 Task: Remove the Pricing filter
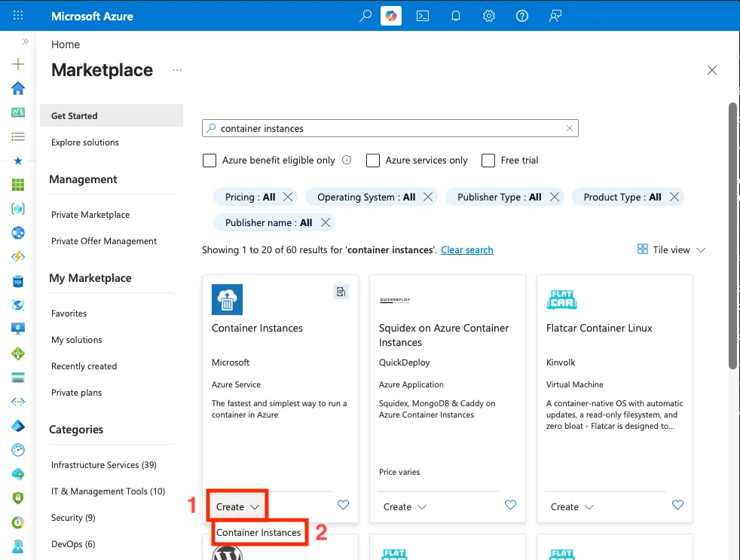click(287, 197)
